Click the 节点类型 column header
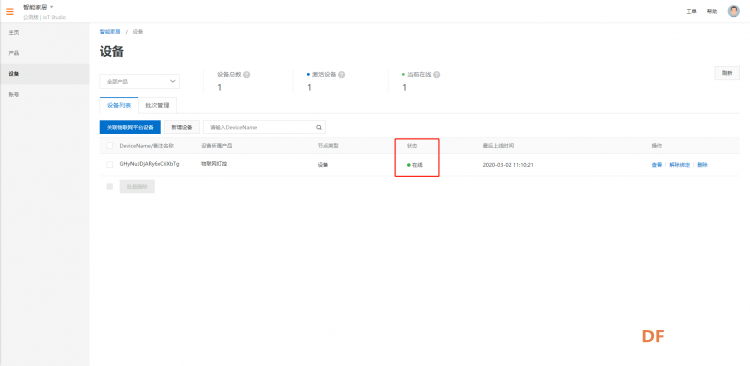The image size is (750, 366). [329, 145]
